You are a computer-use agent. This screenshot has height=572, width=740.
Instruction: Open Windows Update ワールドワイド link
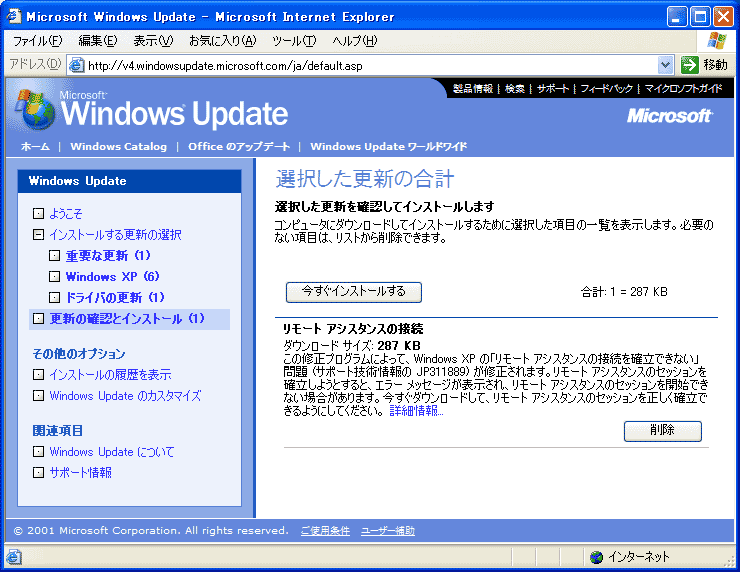coord(388,146)
